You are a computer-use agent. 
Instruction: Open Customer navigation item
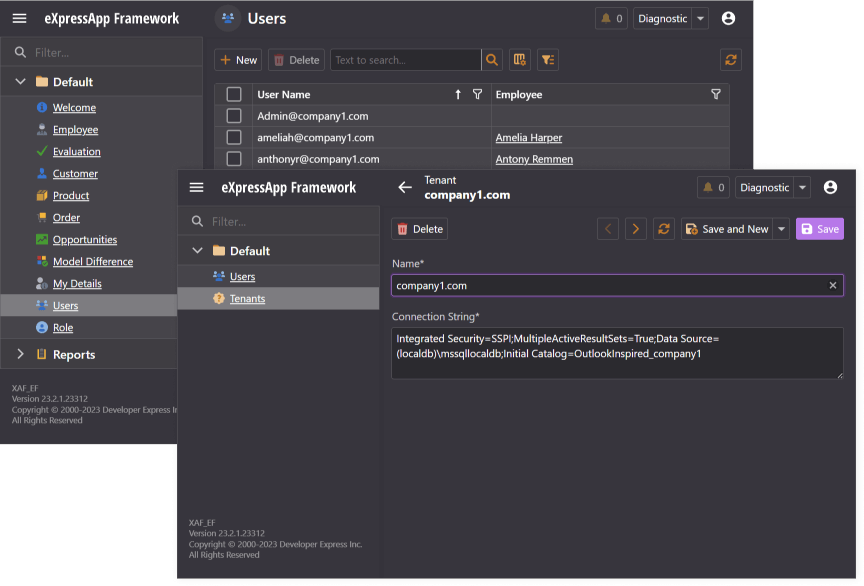(x=75, y=174)
